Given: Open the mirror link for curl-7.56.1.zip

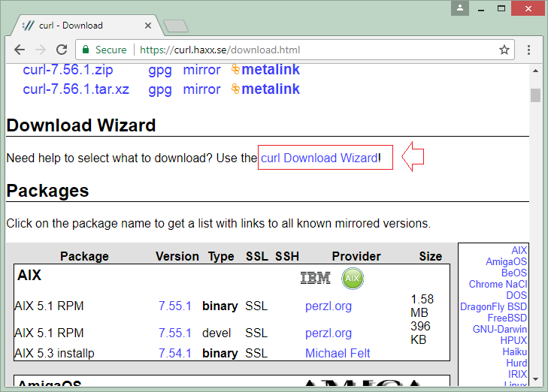Looking at the screenshot, I should [x=201, y=70].
